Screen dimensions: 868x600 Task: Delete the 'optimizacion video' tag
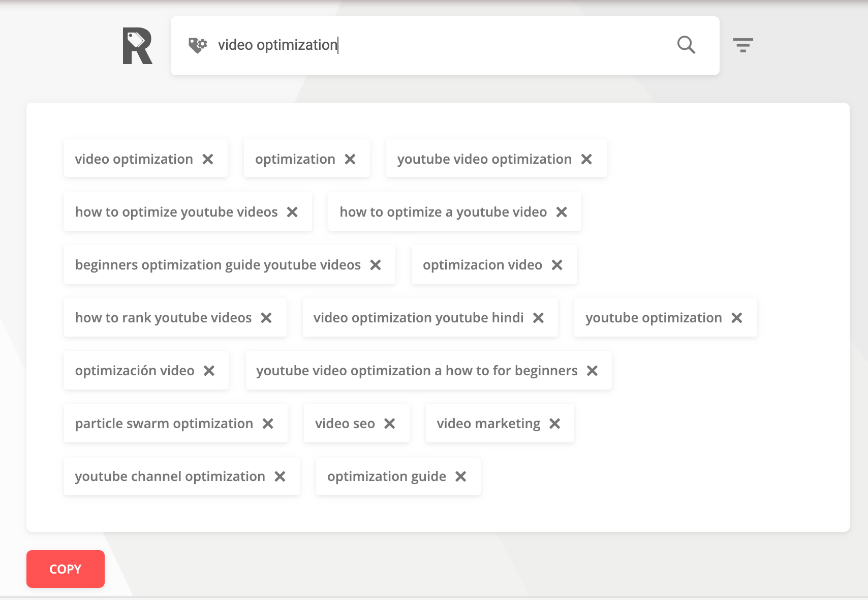click(x=557, y=264)
